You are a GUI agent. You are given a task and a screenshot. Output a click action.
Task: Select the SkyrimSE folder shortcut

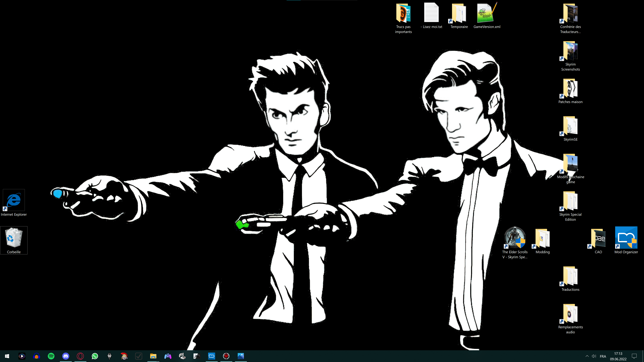(570, 128)
